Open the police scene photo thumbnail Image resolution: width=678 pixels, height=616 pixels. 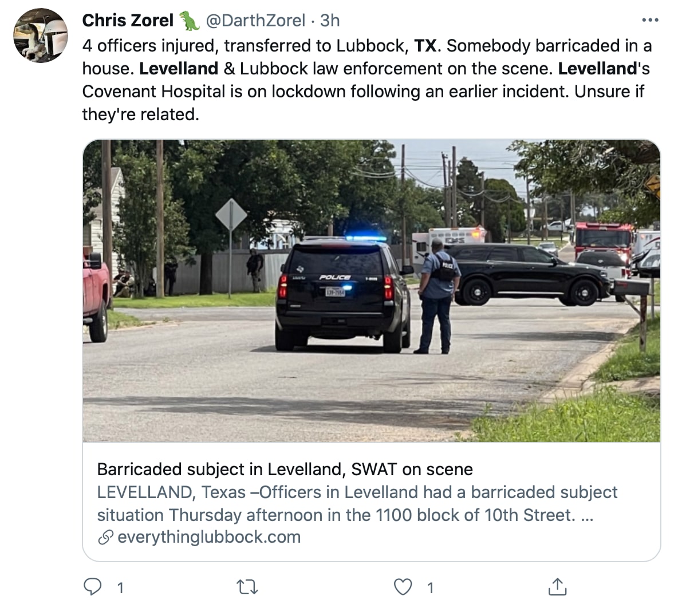371,291
